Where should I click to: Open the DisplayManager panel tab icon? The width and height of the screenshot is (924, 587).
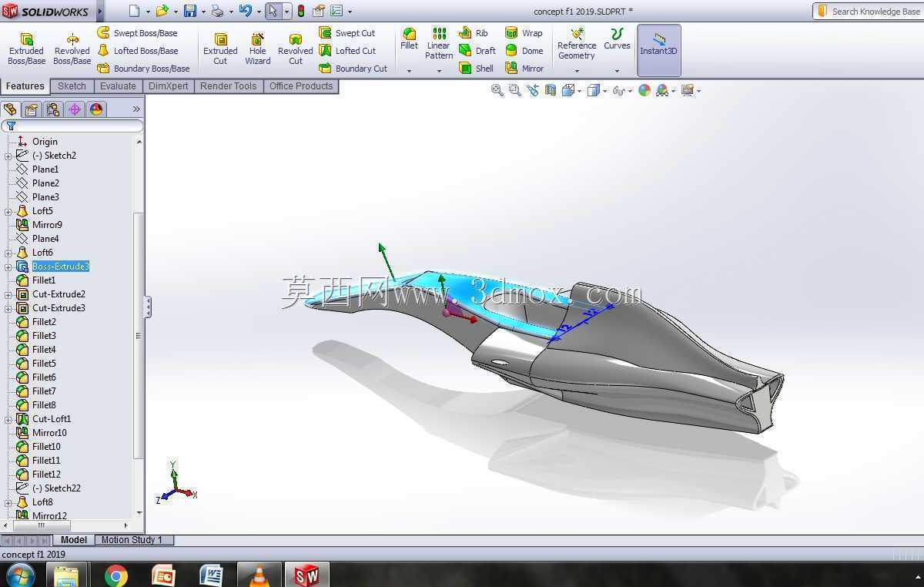96,109
